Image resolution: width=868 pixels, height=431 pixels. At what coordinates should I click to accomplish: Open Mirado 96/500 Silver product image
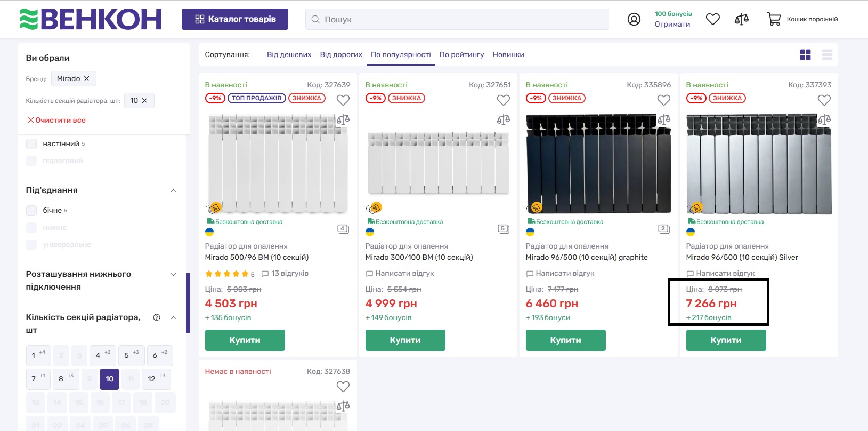point(759,164)
